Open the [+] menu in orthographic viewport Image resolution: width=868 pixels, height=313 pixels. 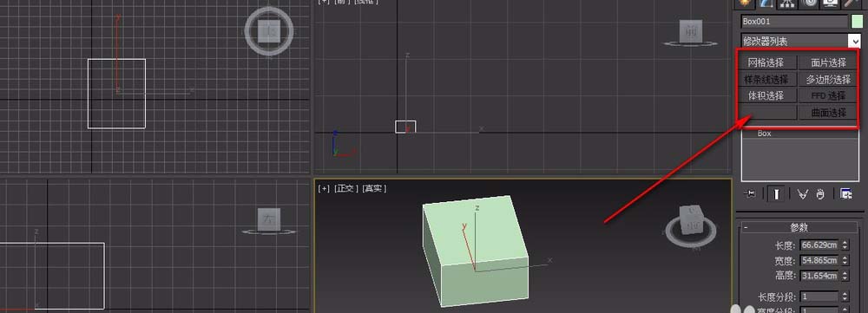(324, 188)
